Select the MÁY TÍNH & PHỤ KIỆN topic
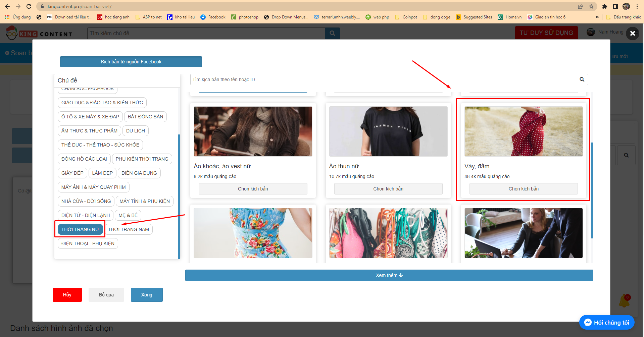 (145, 201)
